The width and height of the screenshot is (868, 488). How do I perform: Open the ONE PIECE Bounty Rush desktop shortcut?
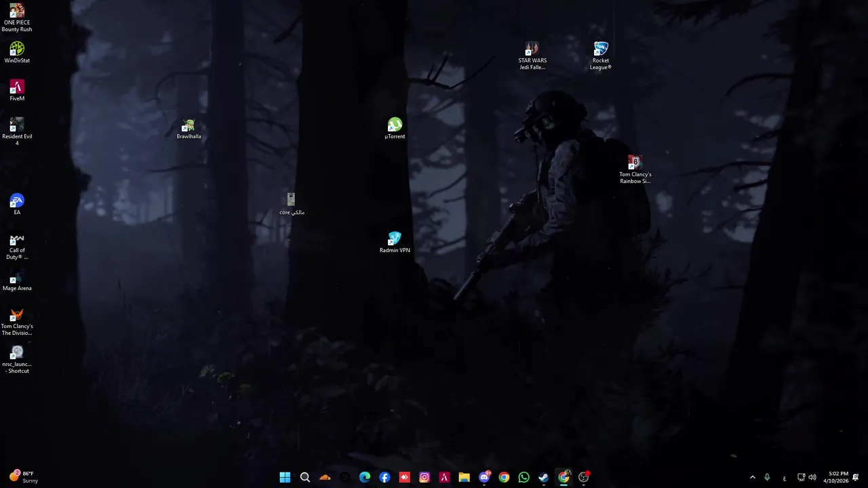17,18
